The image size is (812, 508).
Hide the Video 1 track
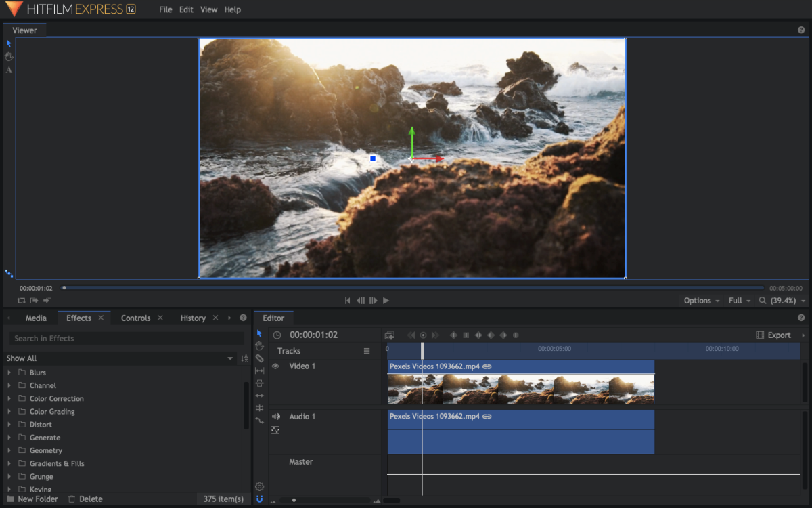point(275,366)
